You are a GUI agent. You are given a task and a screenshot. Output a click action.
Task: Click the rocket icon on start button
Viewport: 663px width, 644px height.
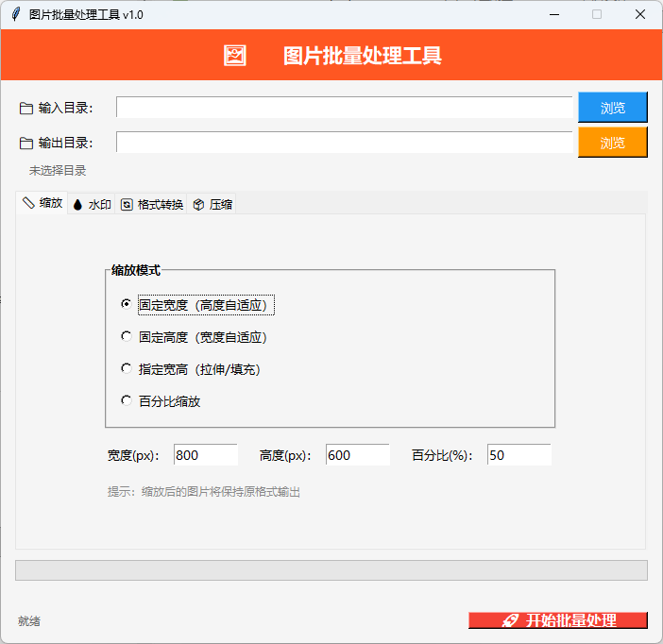[x=510, y=620]
